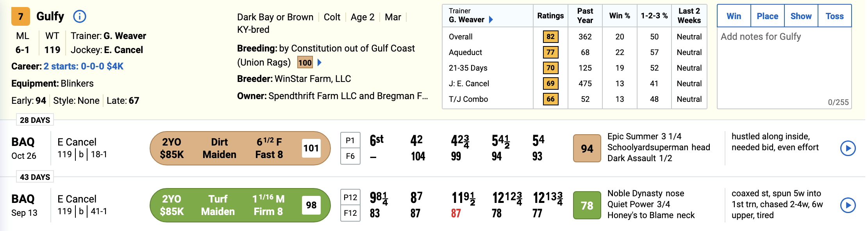The image size is (868, 231).
Task: Select the Show pick button
Action: pos(801,16)
